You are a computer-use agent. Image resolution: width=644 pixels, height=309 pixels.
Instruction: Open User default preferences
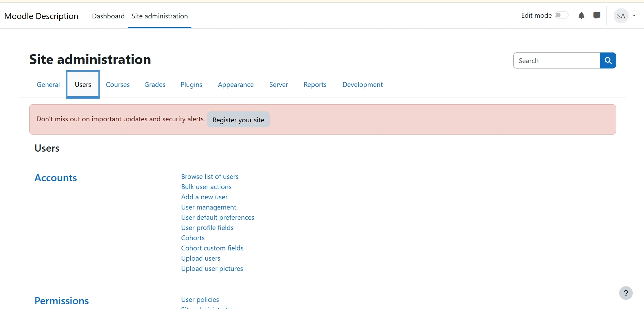point(218,217)
